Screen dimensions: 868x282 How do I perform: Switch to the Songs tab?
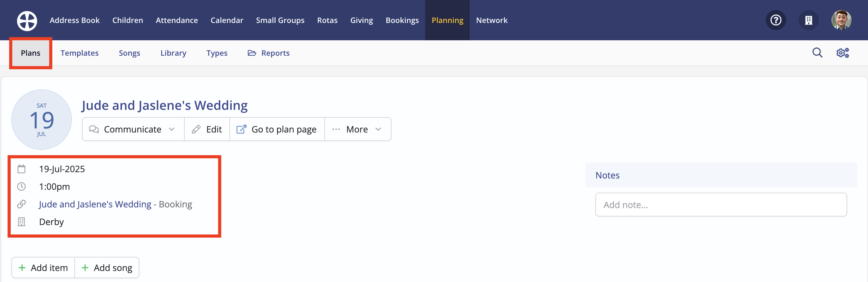tap(130, 53)
